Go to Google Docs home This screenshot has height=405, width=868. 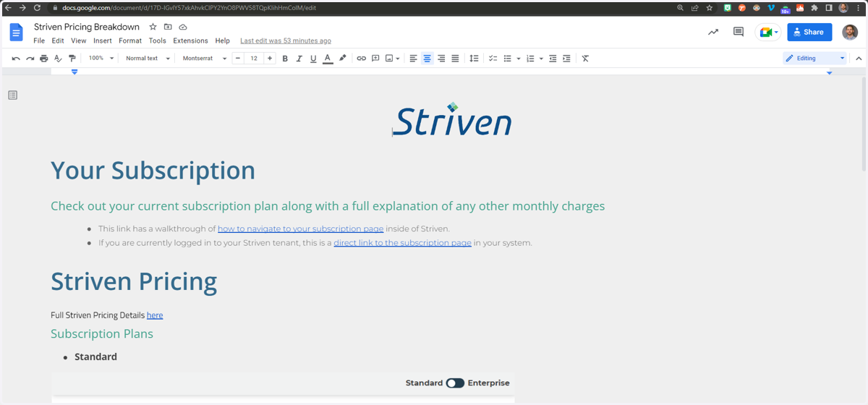16,33
